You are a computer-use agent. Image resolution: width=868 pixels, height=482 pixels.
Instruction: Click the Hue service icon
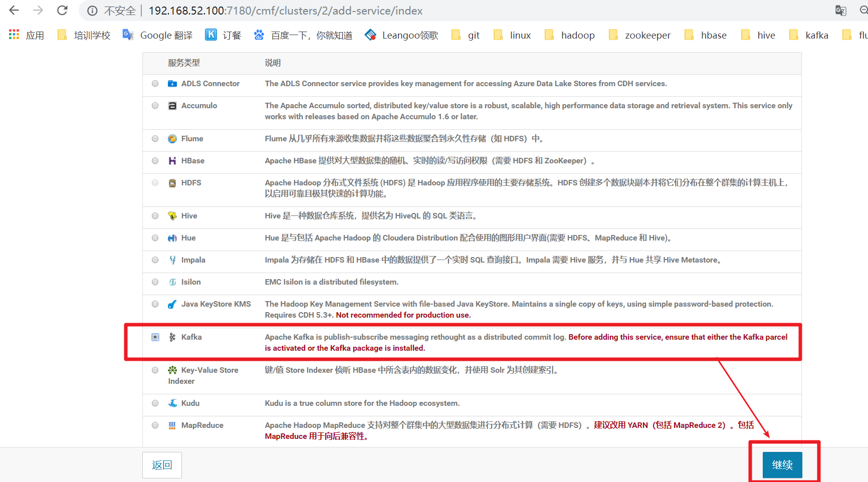pos(172,238)
